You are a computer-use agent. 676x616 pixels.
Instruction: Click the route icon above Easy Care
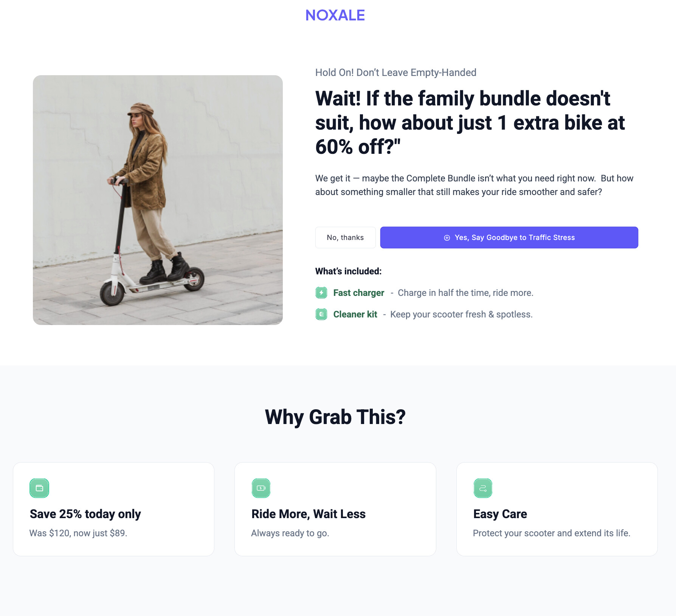click(483, 488)
